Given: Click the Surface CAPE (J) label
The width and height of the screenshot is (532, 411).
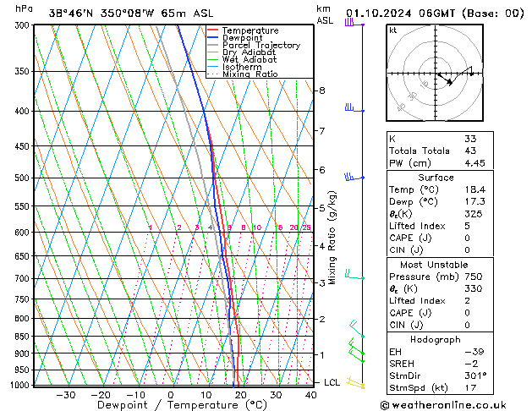Looking at the screenshot, I should (x=410, y=238).
